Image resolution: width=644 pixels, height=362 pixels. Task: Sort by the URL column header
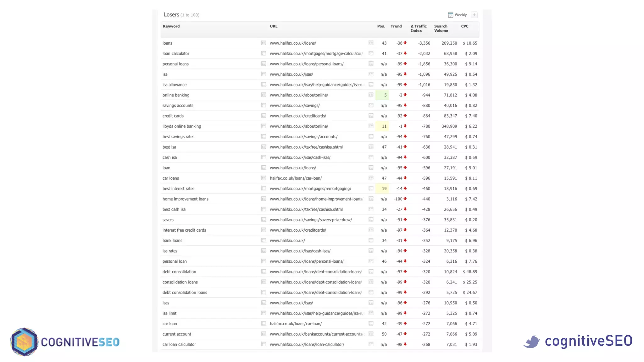pyautogui.click(x=274, y=26)
